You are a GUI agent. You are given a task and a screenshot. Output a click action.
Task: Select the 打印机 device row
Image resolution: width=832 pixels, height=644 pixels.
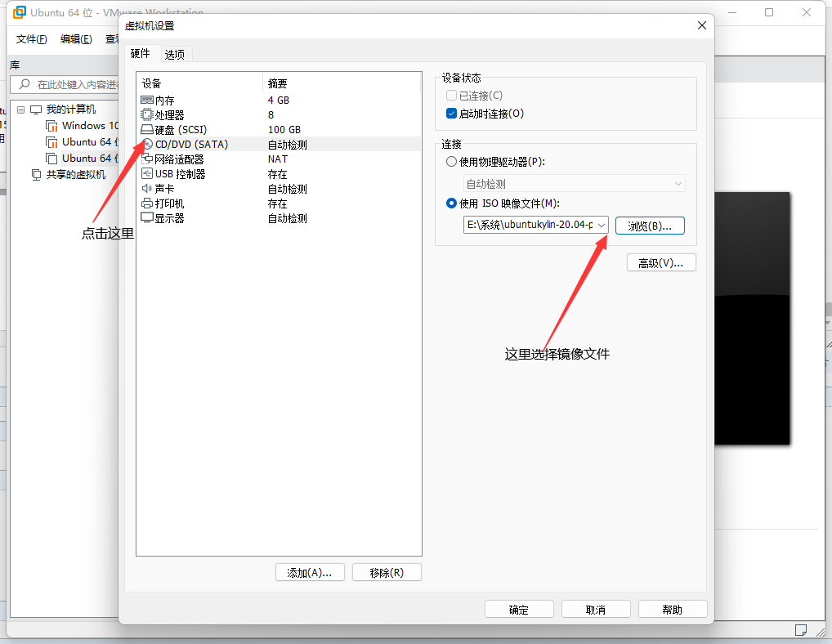pyautogui.click(x=280, y=203)
